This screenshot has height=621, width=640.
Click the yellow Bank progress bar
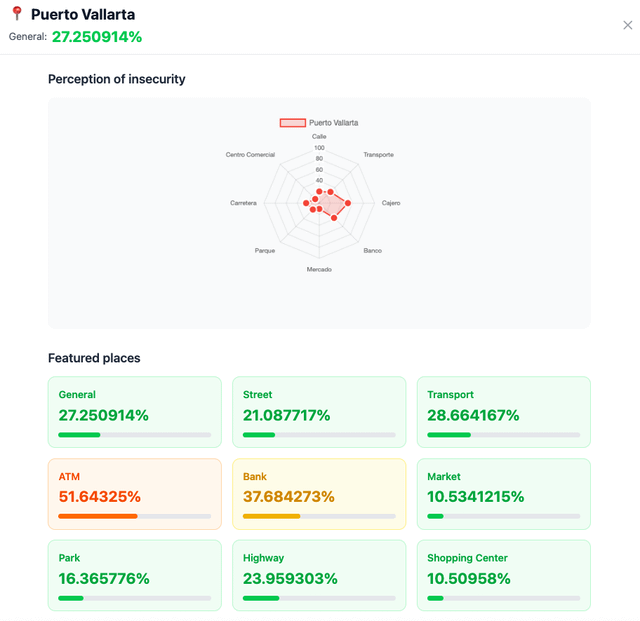coord(271,516)
